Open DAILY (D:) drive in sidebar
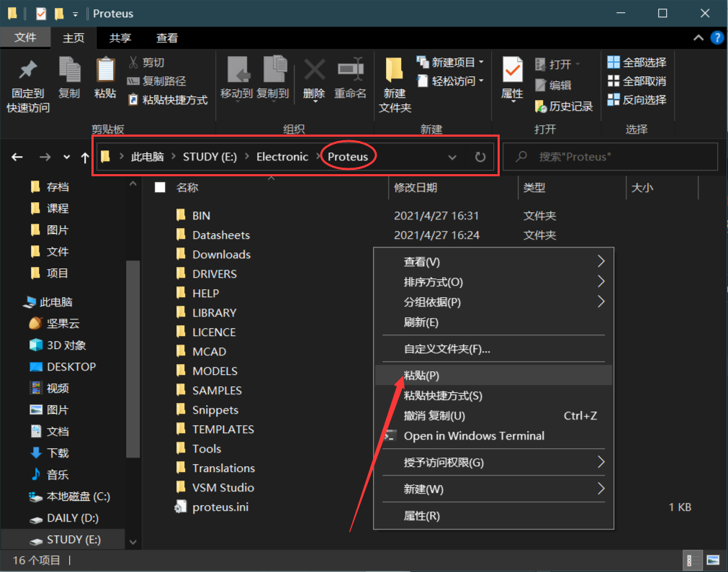 64,518
